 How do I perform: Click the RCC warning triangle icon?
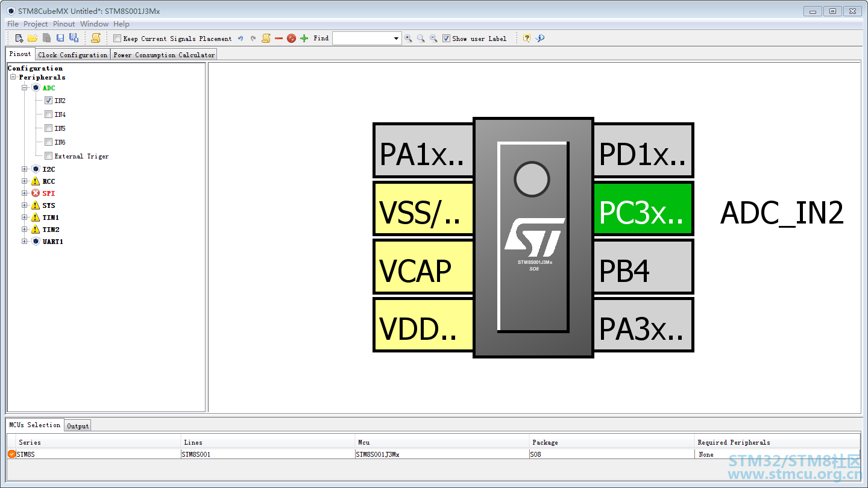tap(36, 181)
